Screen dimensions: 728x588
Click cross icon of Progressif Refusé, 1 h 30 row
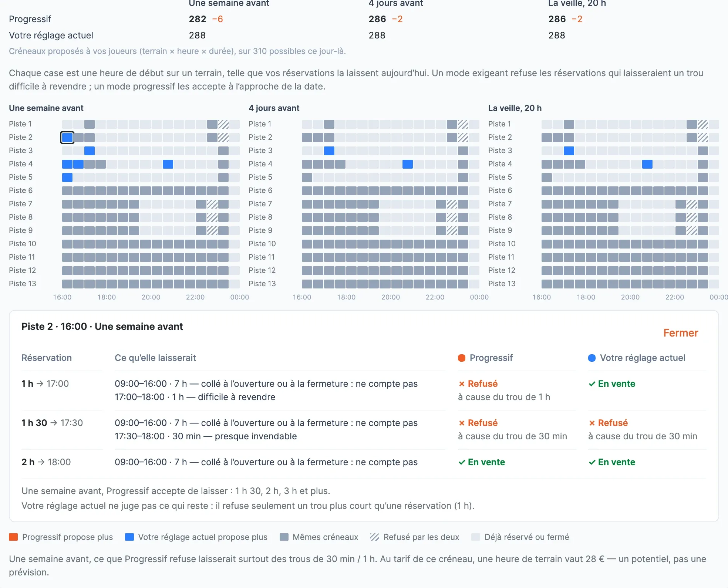(462, 423)
